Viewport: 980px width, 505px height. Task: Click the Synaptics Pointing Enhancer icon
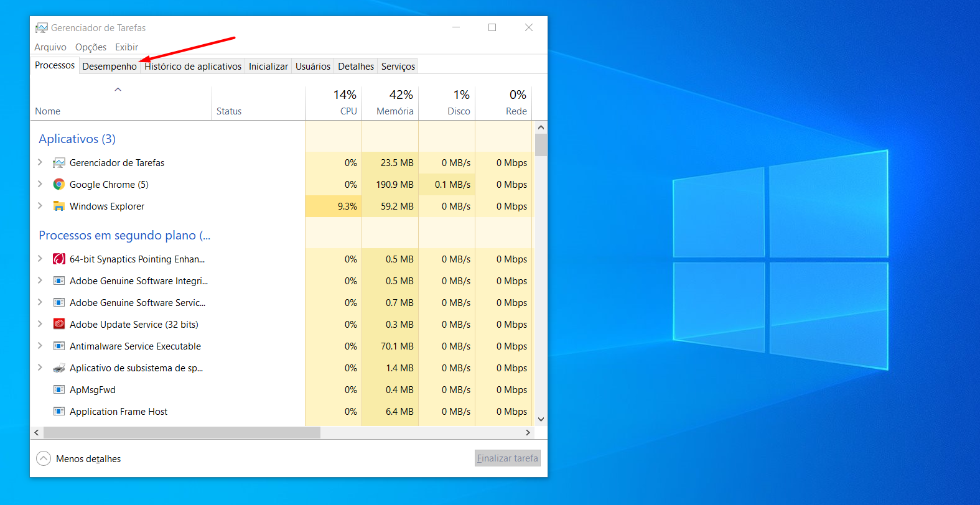59,259
